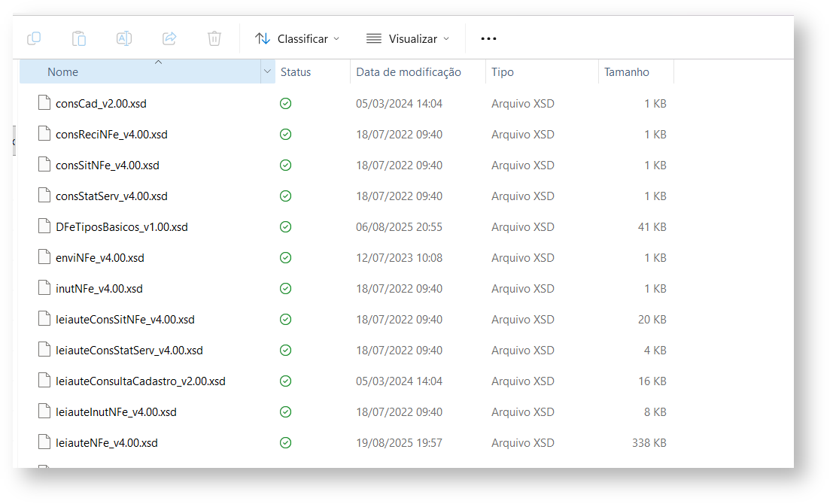Screen dimensions: 830x504
Task: Click the sync status icon for inutNFe_v4.00.xsd
Action: click(285, 289)
